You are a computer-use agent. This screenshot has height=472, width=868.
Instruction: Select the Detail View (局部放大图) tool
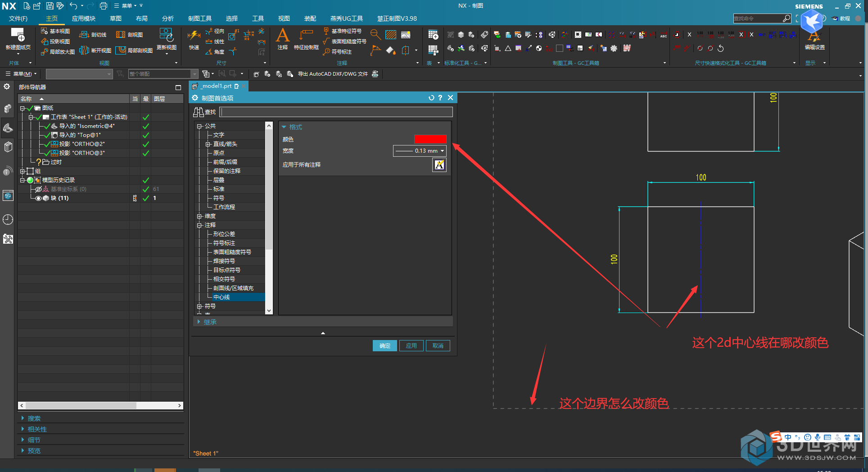(x=58, y=52)
